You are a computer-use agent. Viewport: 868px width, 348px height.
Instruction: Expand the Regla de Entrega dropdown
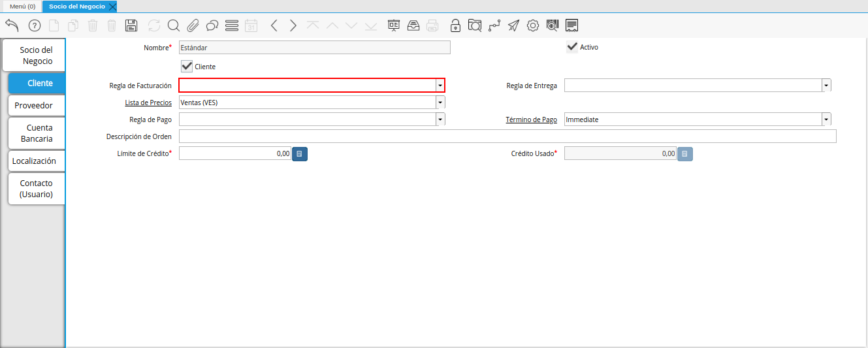pos(826,86)
